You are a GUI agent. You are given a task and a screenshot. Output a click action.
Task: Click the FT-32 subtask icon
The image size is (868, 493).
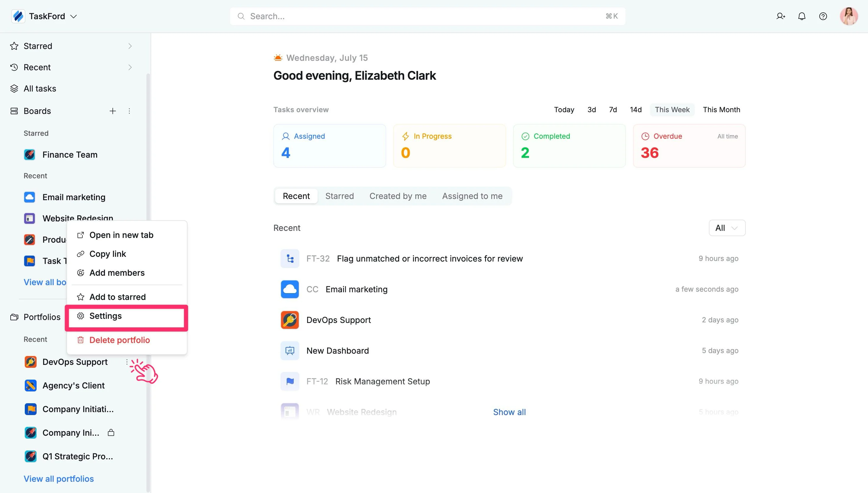point(290,259)
